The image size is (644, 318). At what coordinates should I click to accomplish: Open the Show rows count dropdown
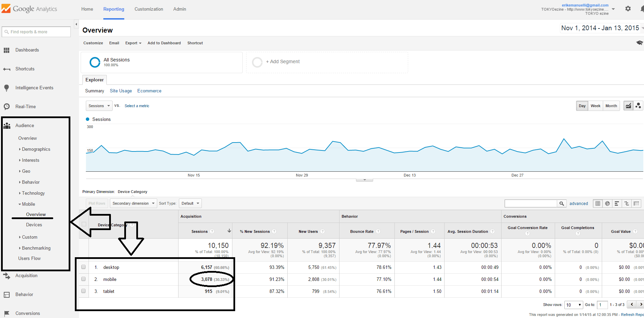coord(573,305)
